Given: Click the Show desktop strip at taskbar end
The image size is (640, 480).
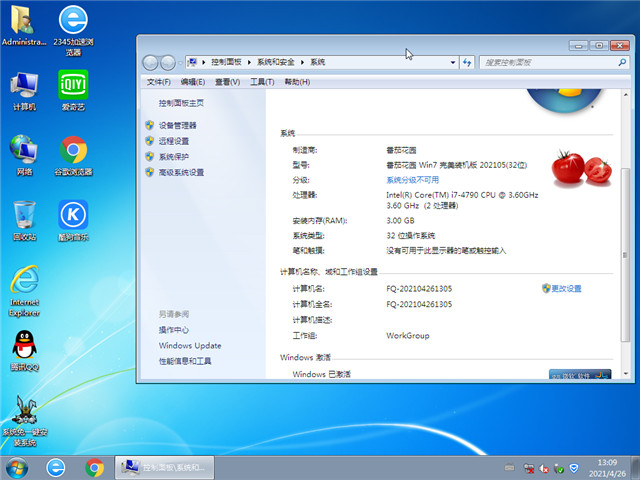Looking at the screenshot, I should pos(636,468).
